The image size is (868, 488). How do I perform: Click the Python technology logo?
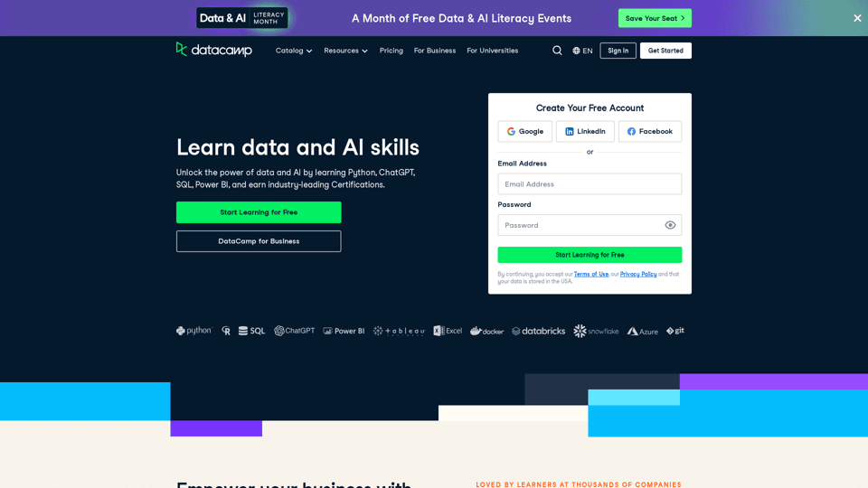click(x=193, y=331)
